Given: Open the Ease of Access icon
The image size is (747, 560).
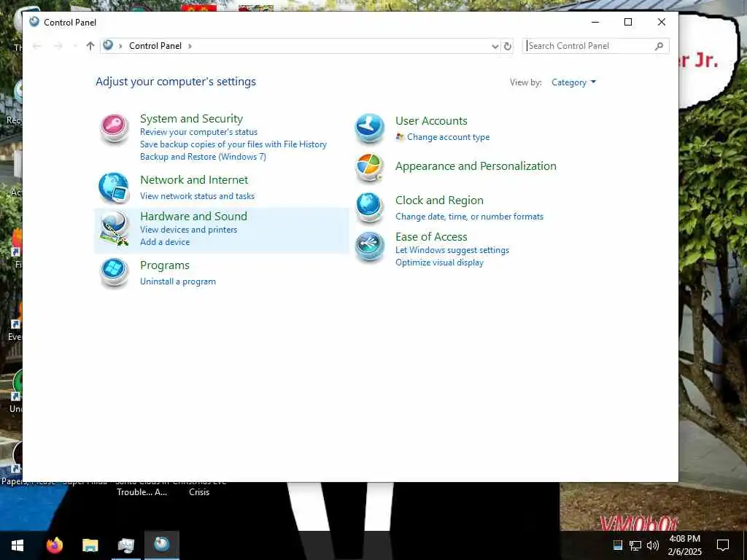Looking at the screenshot, I should [x=370, y=246].
